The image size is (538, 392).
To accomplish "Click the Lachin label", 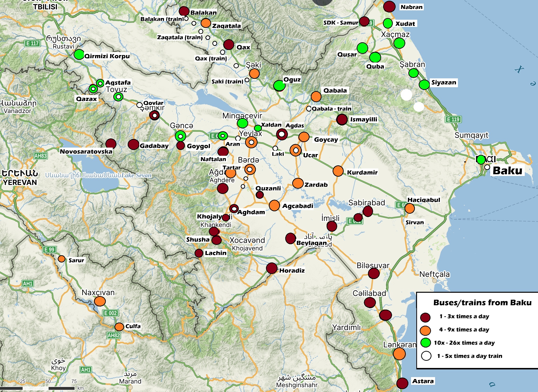I will click(x=215, y=253).
